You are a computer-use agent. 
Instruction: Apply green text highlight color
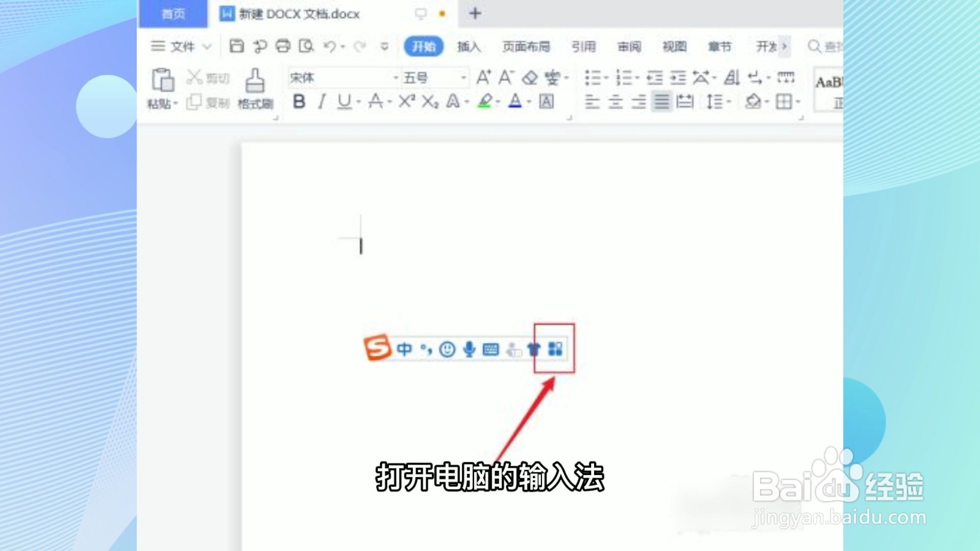(x=485, y=102)
